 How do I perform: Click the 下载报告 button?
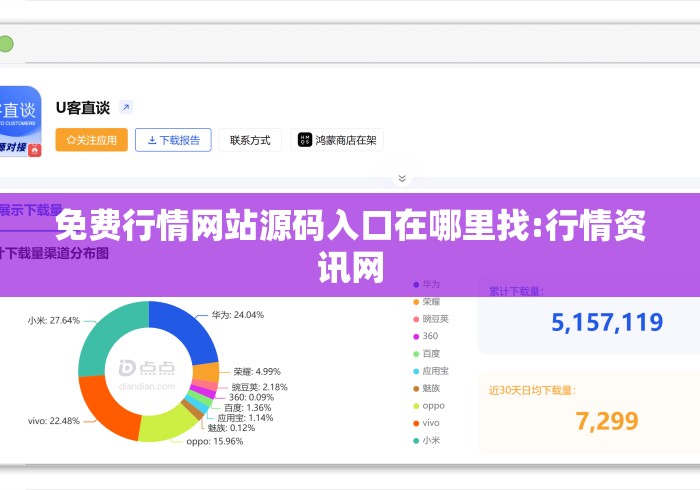click(173, 140)
